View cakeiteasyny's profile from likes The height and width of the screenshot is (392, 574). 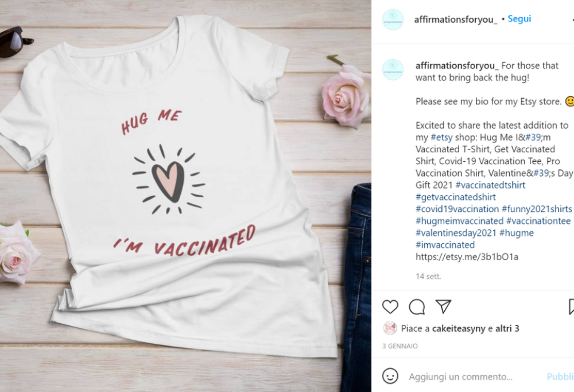(459, 329)
